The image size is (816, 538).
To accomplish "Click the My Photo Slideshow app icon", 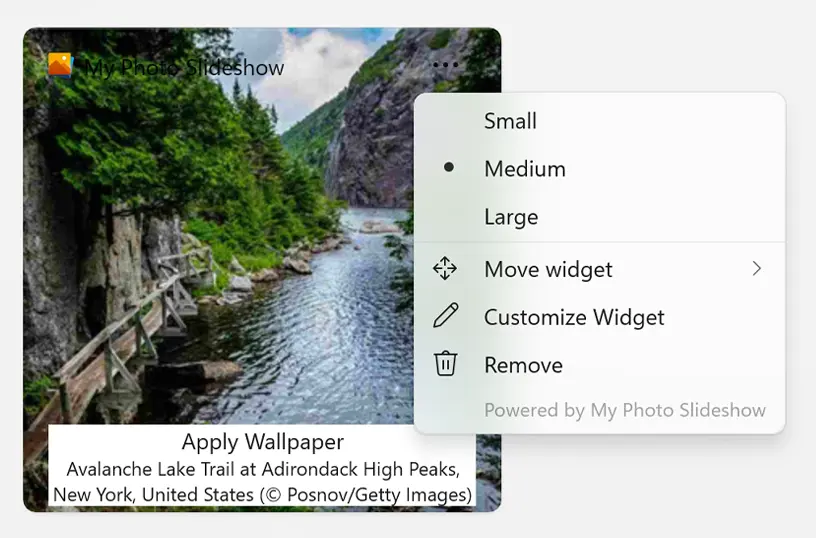I will point(60,66).
